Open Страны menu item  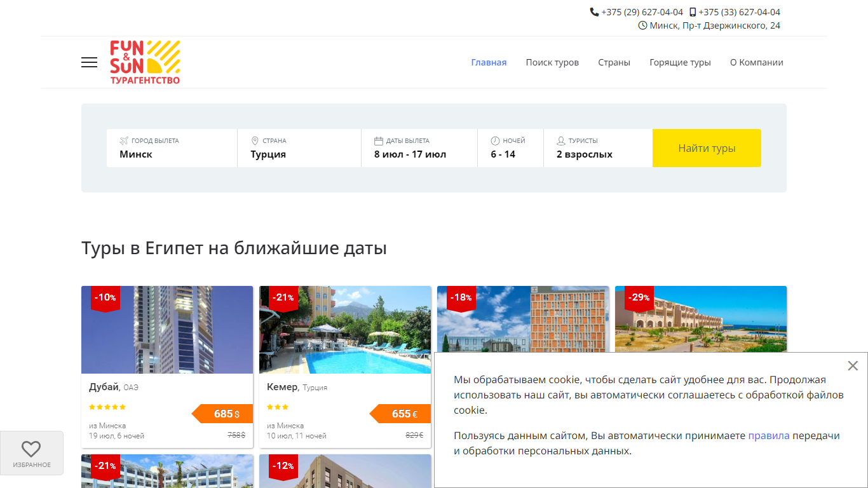point(614,62)
